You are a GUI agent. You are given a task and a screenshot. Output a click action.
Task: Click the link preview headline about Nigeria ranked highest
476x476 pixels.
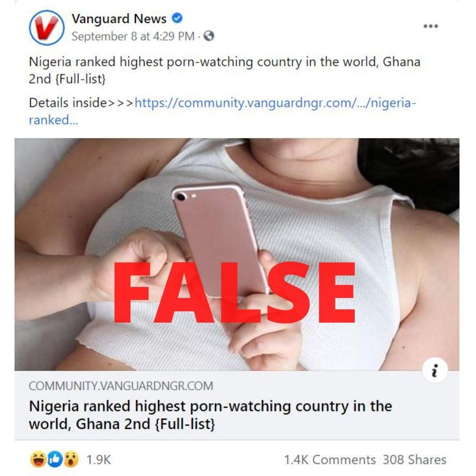point(210,415)
